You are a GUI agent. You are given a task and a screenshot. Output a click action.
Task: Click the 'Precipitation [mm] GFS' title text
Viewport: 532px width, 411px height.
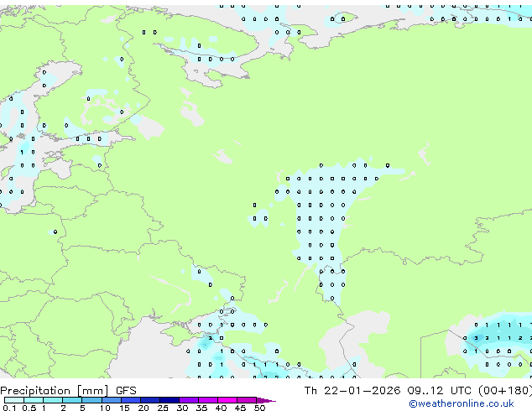point(68,391)
